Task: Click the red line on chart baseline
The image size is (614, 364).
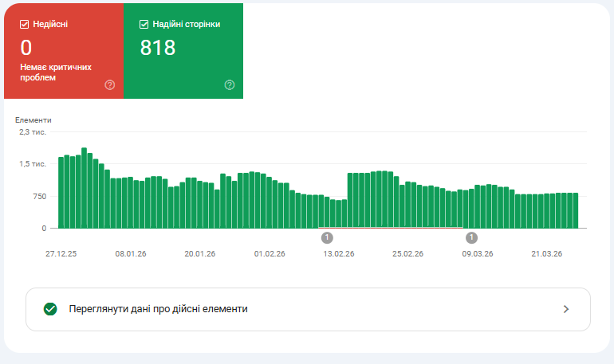Action: tap(391, 228)
